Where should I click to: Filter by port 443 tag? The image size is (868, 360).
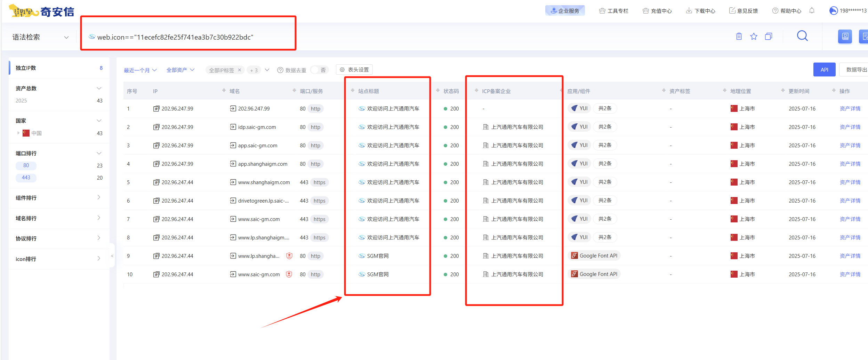26,178
